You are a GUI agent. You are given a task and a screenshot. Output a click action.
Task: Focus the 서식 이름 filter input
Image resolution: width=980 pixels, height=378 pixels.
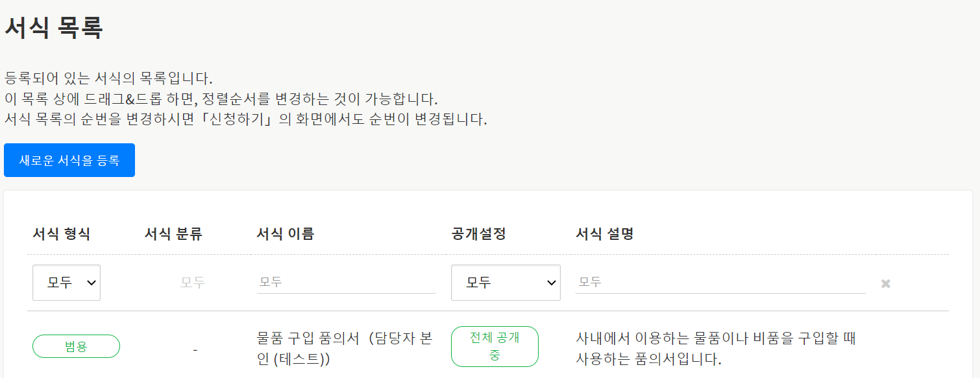point(345,282)
